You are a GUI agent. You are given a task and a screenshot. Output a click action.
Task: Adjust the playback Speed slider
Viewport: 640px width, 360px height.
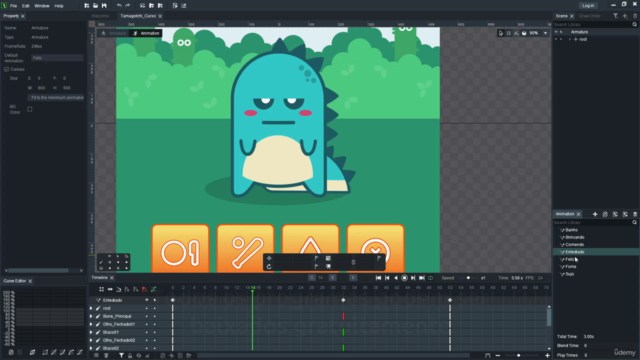click(x=468, y=278)
